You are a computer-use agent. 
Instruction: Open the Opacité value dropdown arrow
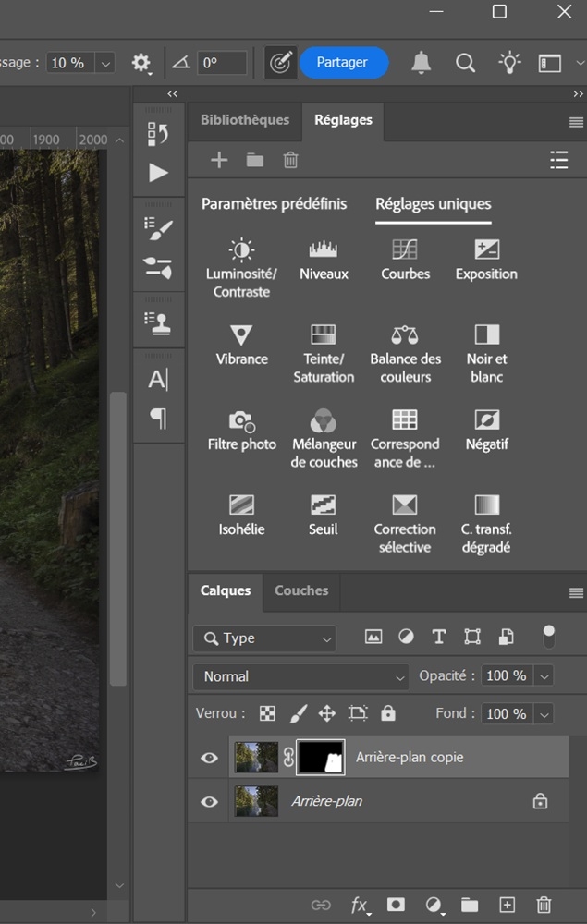[x=544, y=676]
